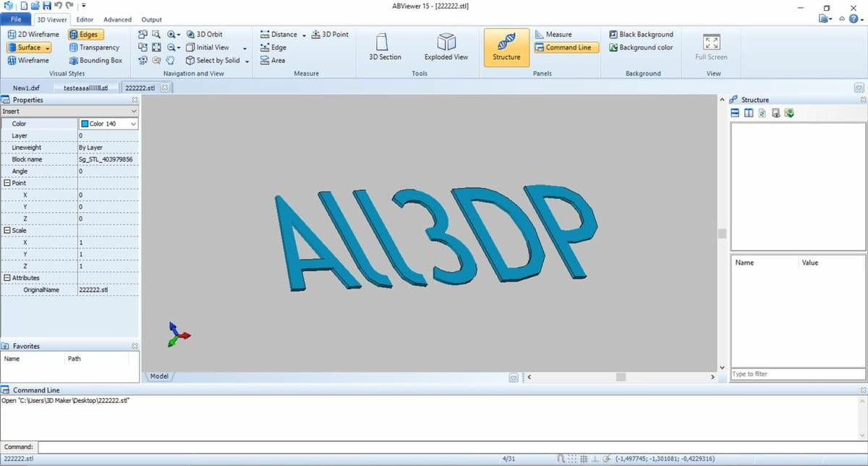
Task: Click the New document icon in quick access toolbar
Action: coord(24,6)
